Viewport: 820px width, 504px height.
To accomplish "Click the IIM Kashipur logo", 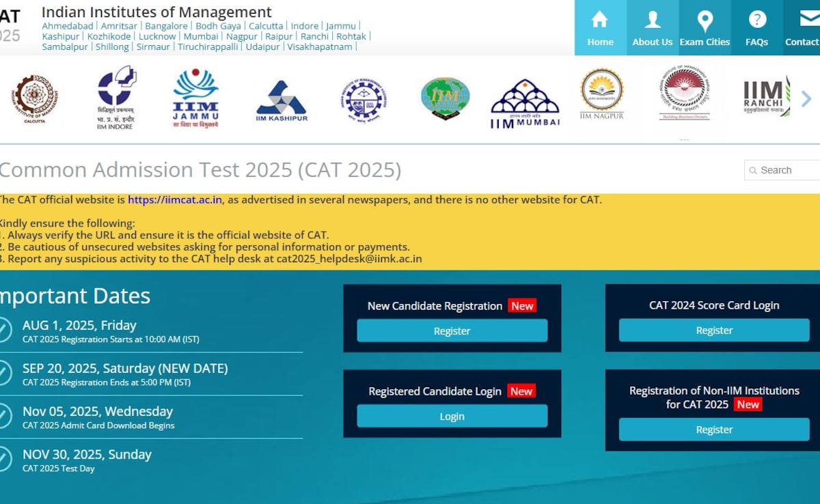I will 282,101.
